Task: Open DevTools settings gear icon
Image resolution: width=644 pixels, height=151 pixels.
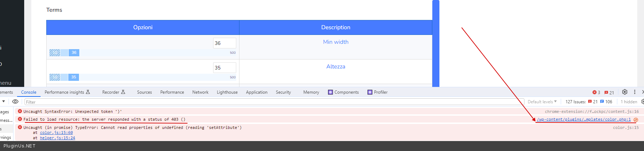Action: [x=625, y=92]
